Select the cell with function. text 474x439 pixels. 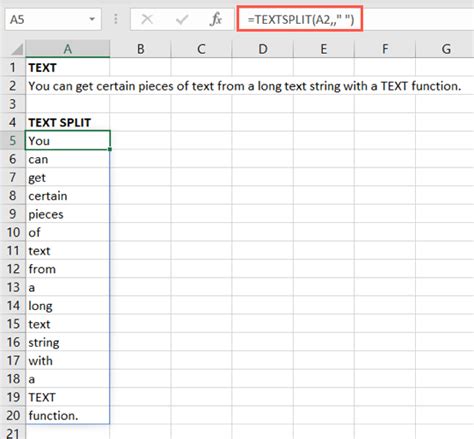point(68,415)
